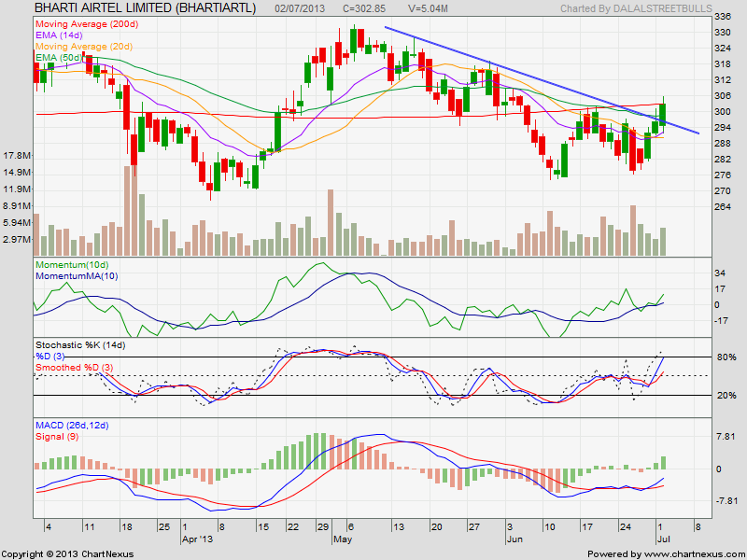Click the 17.8M volume axis value

(x=17, y=156)
